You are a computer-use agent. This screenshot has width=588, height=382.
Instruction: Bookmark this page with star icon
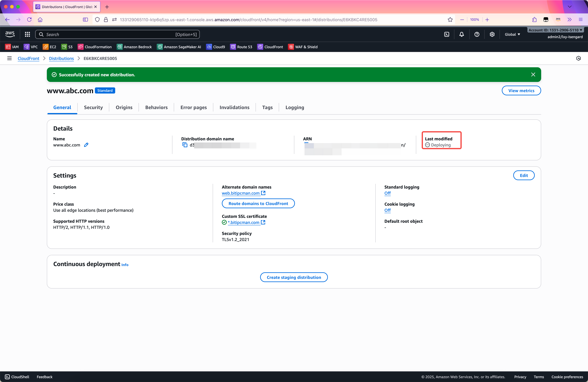[450, 20]
